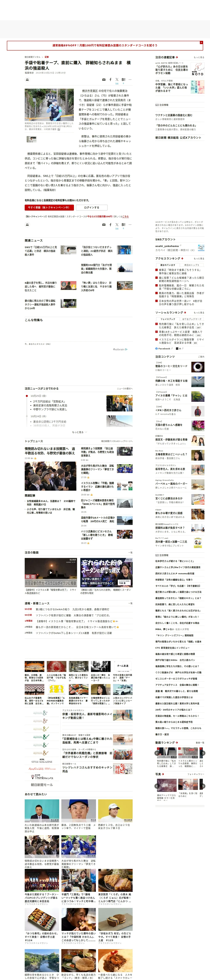Share article on Facebook, top icon
Image resolution: width=210 pixels, height=980 pixels.
111,80
